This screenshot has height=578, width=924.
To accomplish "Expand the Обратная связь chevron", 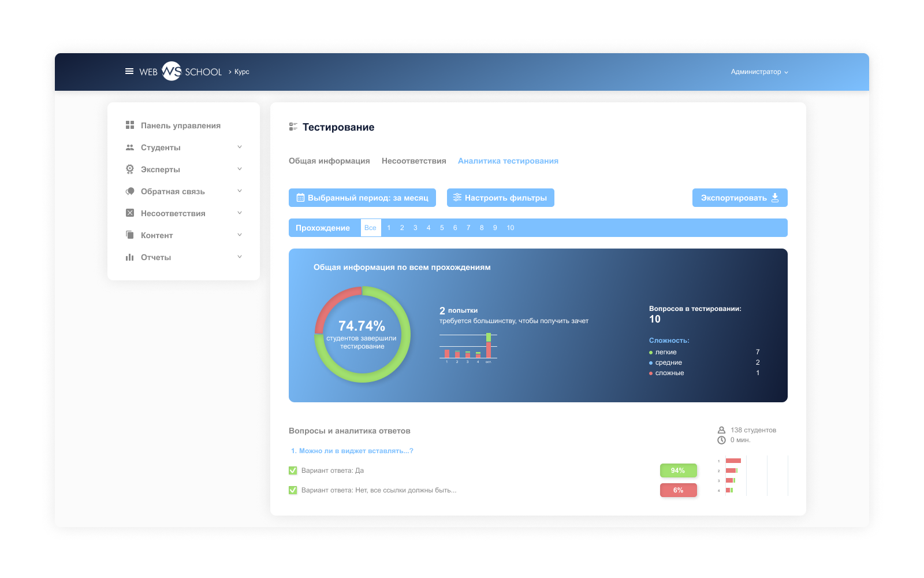I will (x=240, y=191).
